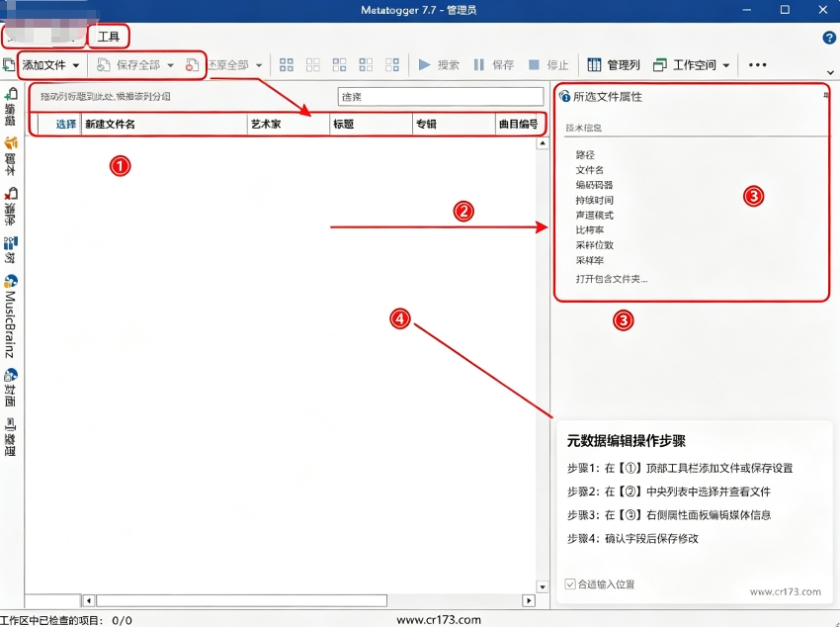The width and height of the screenshot is (840, 627).
Task: Open the 脚本 side panel tab
Action: tap(11, 156)
